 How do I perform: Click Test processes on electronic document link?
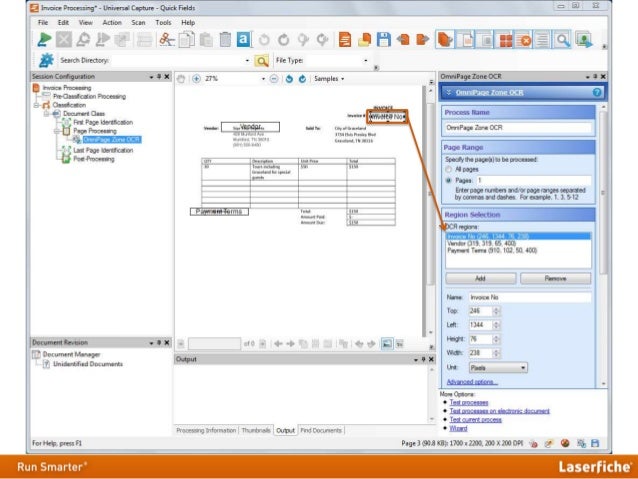pos(500,411)
